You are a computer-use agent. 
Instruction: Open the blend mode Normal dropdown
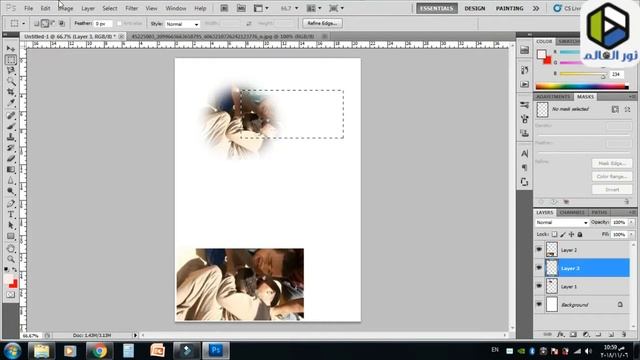click(562, 222)
